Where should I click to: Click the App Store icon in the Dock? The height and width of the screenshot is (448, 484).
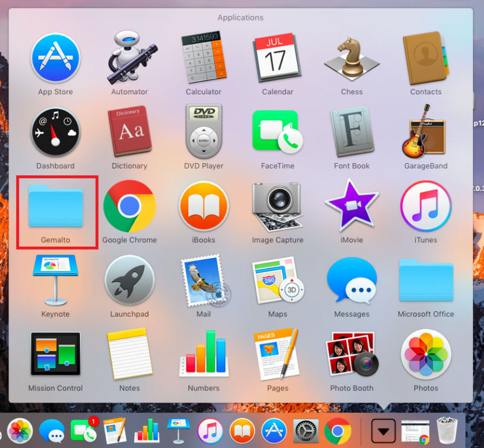click(274, 430)
